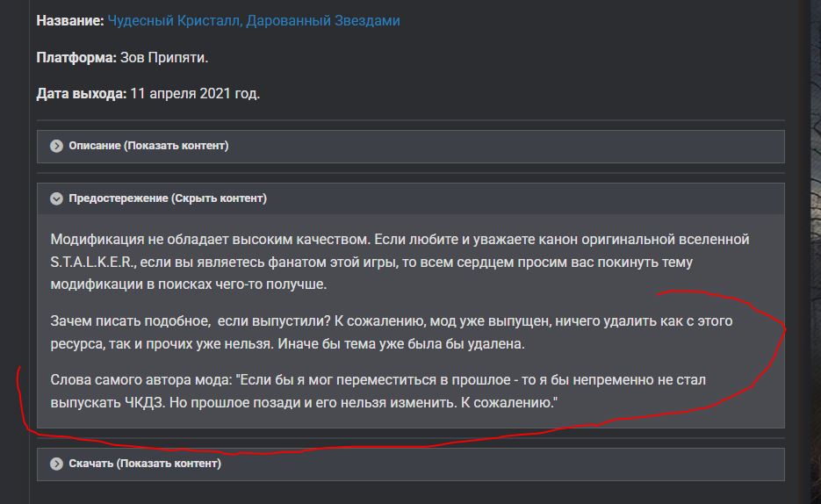The width and height of the screenshot is (821, 504).
Task: Click the quote starting Слова самого автора мода
Action: click(x=378, y=391)
